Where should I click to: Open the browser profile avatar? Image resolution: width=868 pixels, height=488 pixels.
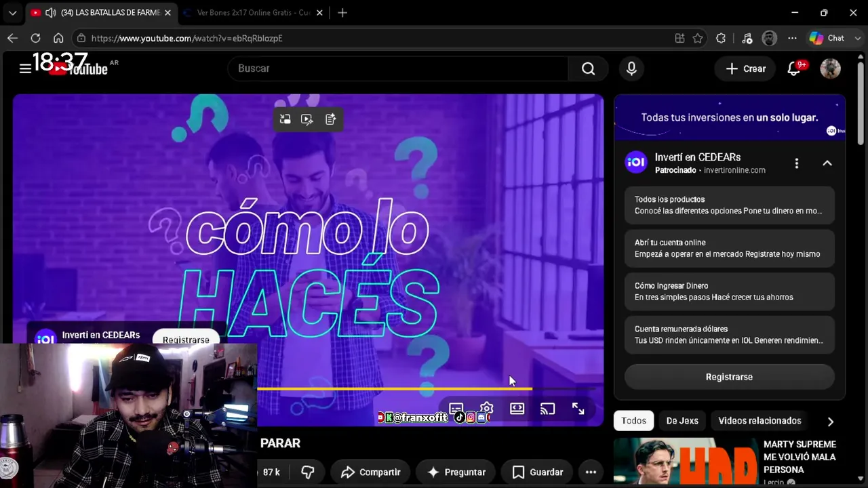tap(769, 39)
